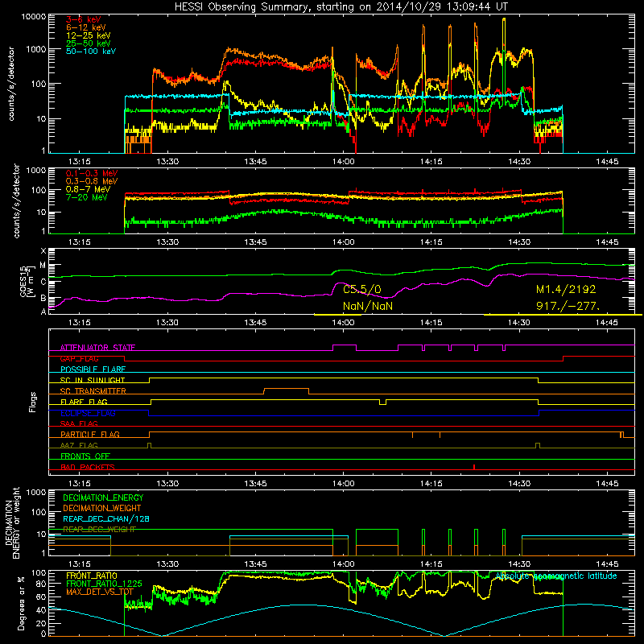Select the 25-50 keV legend label

pyautogui.click(x=89, y=43)
